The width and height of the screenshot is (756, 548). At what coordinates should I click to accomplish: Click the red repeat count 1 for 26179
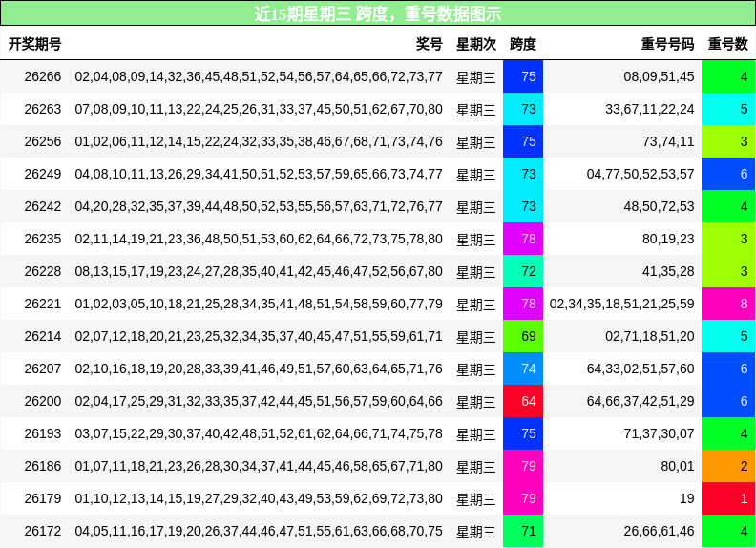click(728, 498)
